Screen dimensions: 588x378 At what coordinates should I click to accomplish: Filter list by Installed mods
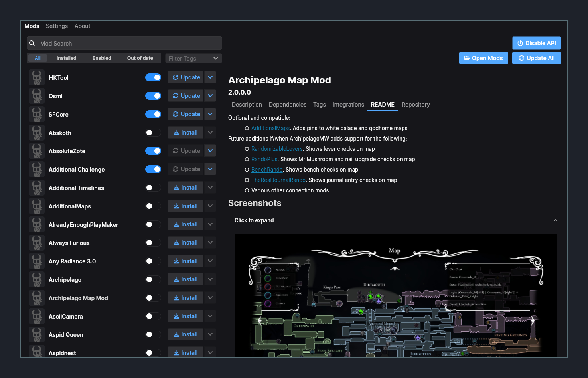[66, 58]
